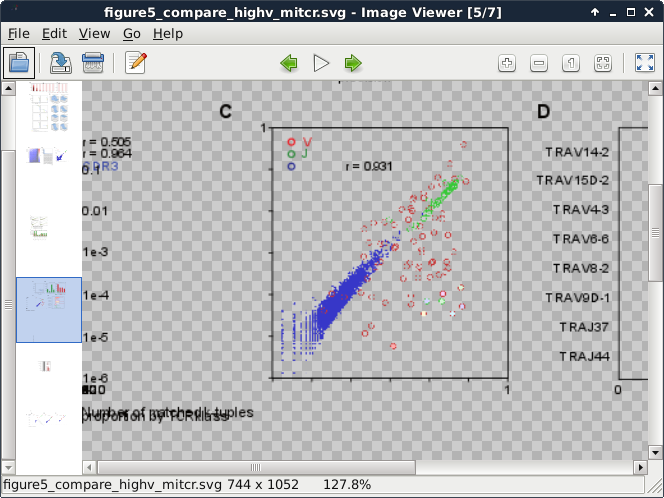Start slideshow with the play button
This screenshot has width=664, height=498.
coord(321,63)
